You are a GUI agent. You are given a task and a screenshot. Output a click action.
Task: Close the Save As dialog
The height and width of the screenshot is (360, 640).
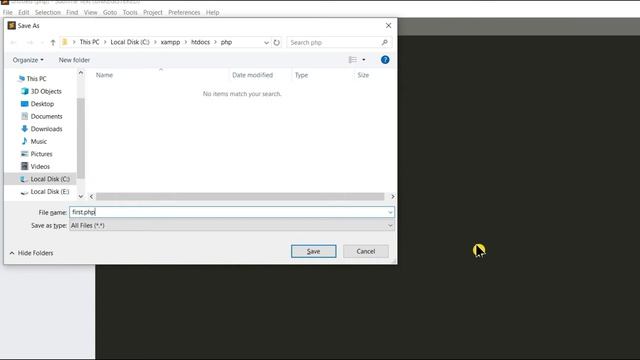(388, 25)
